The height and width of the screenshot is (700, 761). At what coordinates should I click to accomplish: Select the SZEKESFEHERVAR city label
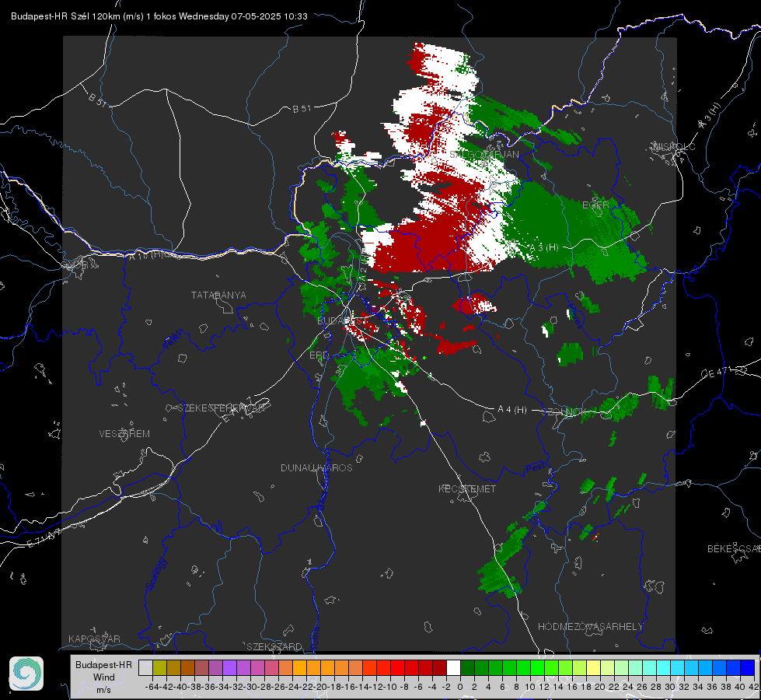pyautogui.click(x=222, y=408)
